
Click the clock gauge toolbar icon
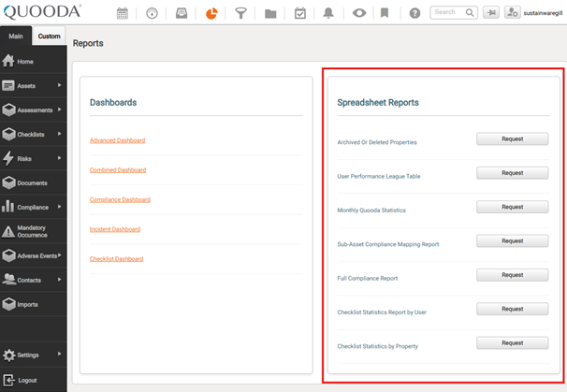coord(152,13)
